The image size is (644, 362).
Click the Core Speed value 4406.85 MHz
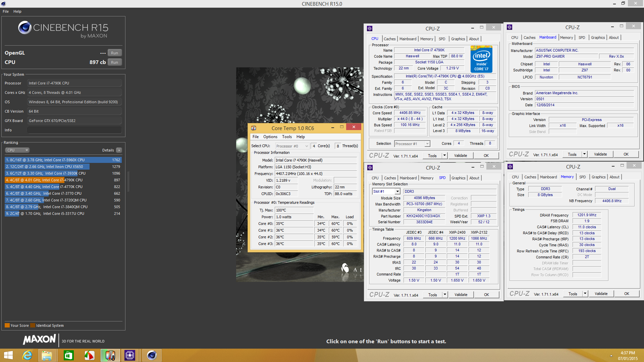click(410, 113)
